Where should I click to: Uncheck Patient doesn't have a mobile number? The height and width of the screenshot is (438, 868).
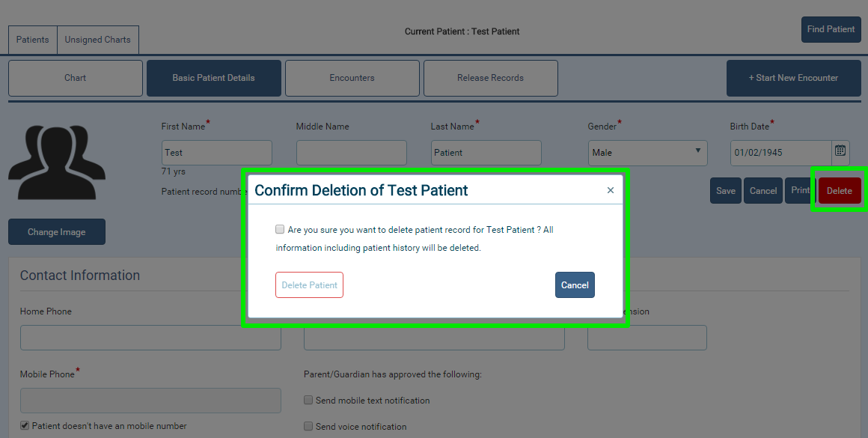click(x=25, y=425)
